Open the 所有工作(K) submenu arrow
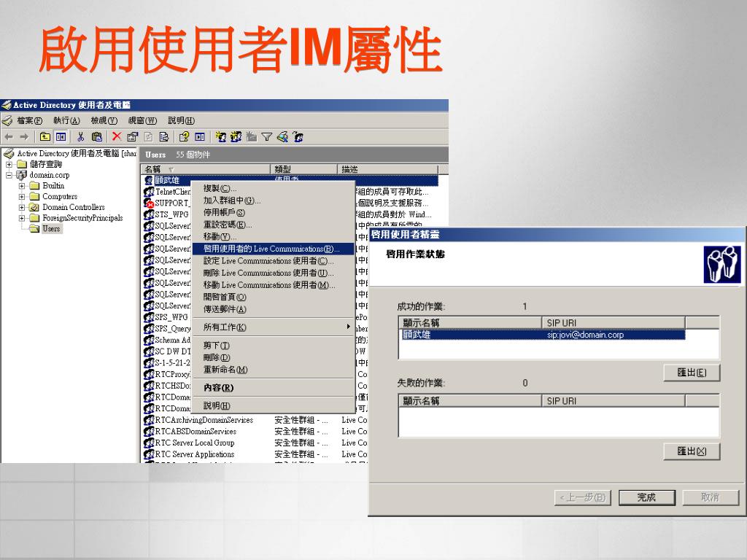 [348, 327]
